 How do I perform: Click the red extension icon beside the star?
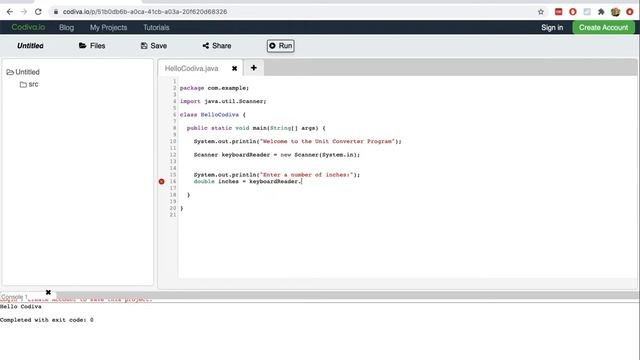pos(558,12)
